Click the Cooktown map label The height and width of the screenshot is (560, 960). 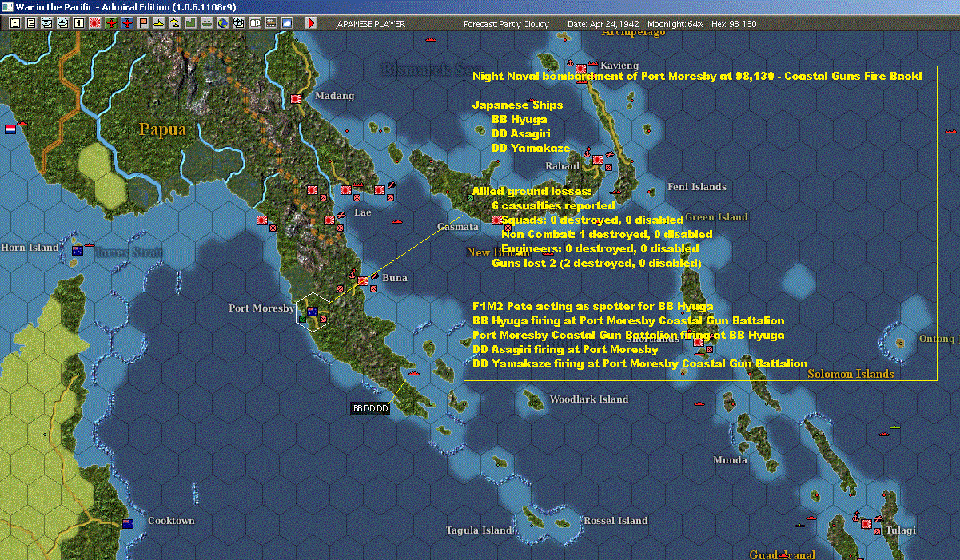(x=171, y=521)
